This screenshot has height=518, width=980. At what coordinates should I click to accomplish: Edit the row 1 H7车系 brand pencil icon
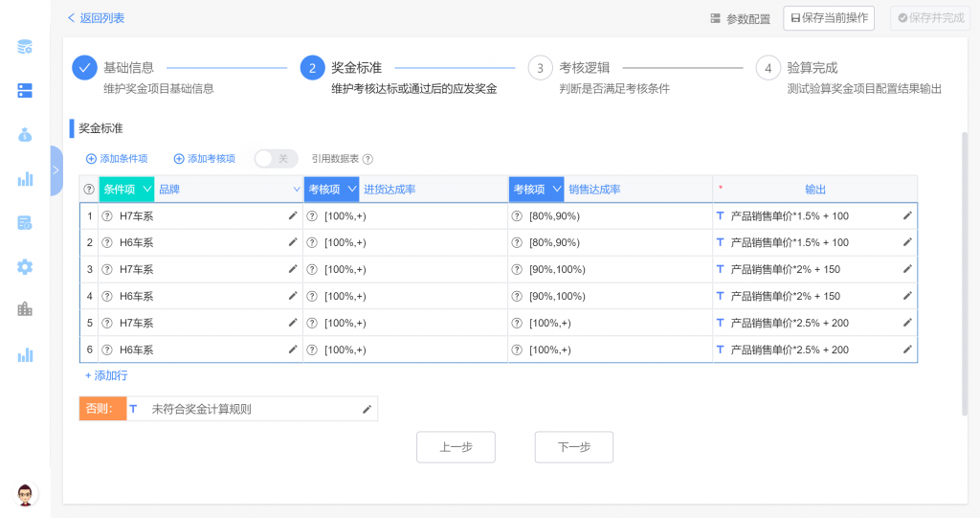[x=293, y=216]
